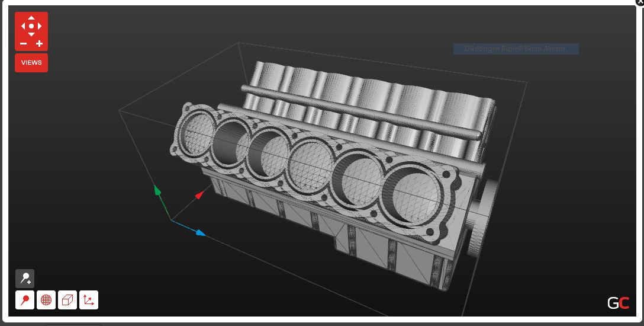Screen dimensions: 644x326
Task: Toggle the bounding box display
Action: pyautogui.click(x=67, y=300)
